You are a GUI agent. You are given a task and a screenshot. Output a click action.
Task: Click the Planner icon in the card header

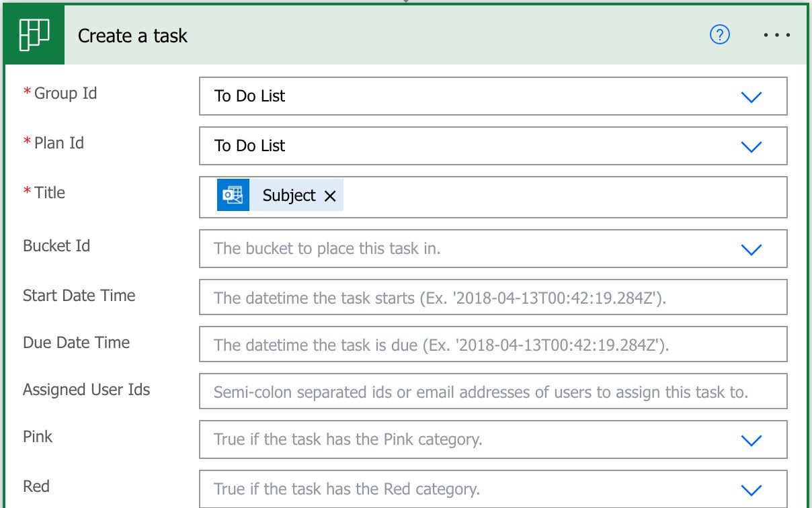point(34,35)
